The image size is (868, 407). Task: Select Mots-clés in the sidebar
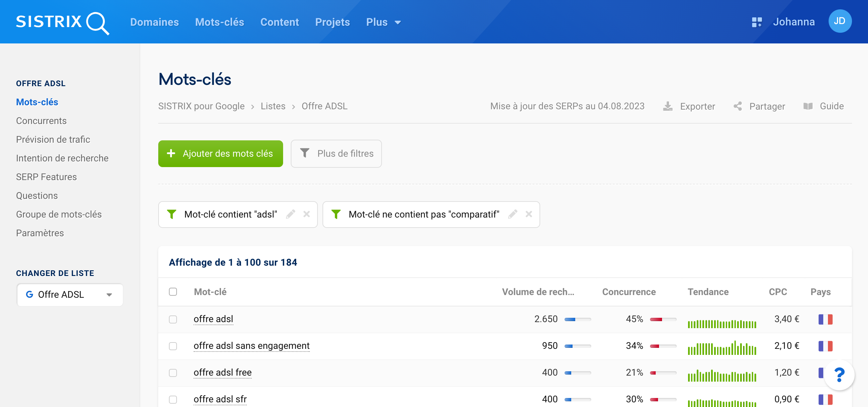[37, 102]
